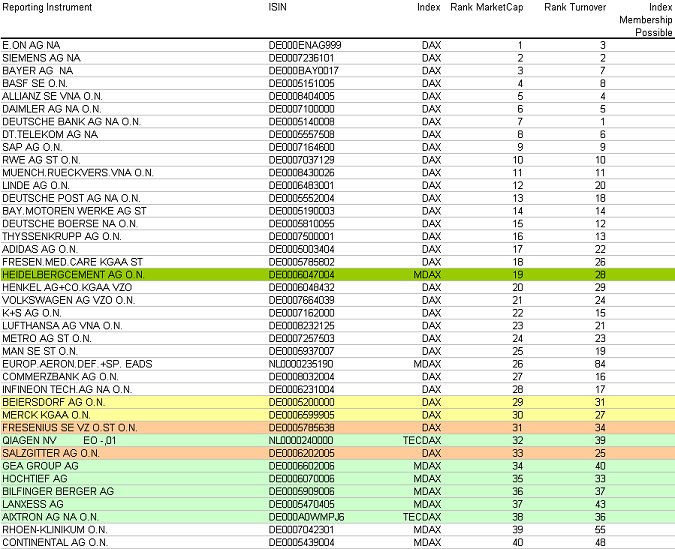Click MAN SE ST O.N. cell
This screenshot has width=675, height=549.
click(x=40, y=351)
